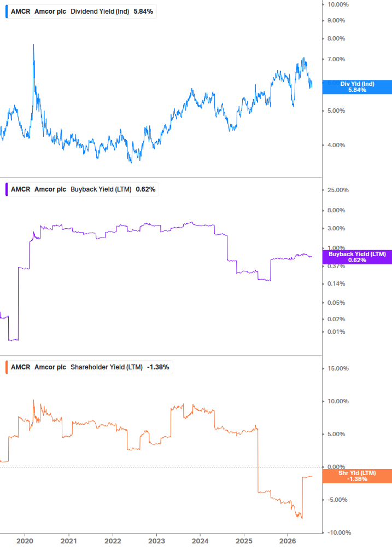Click the 2026 label on the time axis
The height and width of the screenshot is (550, 392).
288,541
